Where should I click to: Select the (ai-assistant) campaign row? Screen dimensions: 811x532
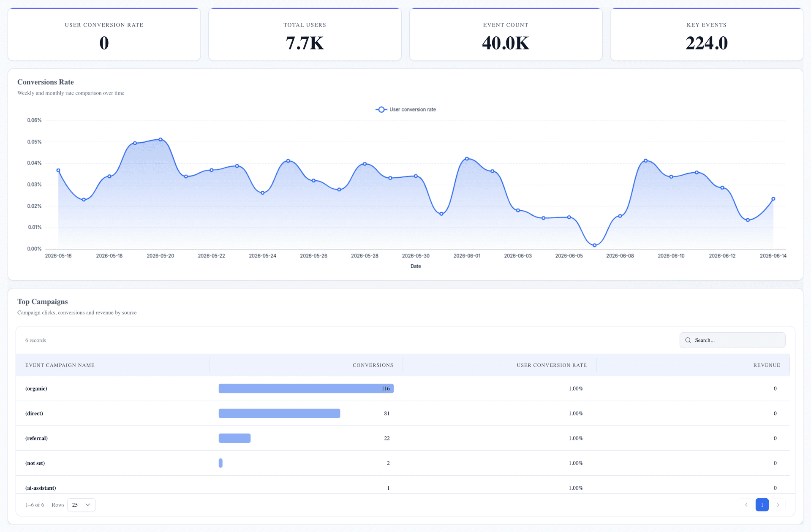403,486
